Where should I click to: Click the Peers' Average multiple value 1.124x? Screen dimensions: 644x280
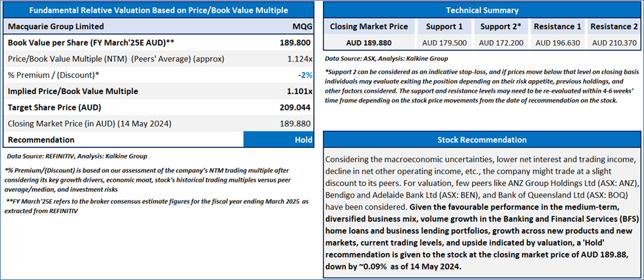(300, 59)
